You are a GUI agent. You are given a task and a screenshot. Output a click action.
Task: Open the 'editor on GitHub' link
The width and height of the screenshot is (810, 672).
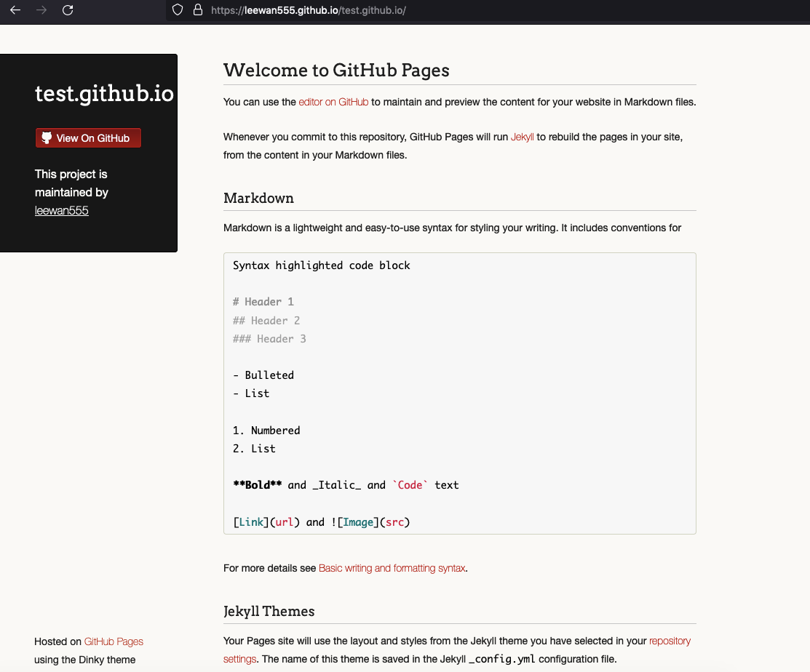coord(333,103)
